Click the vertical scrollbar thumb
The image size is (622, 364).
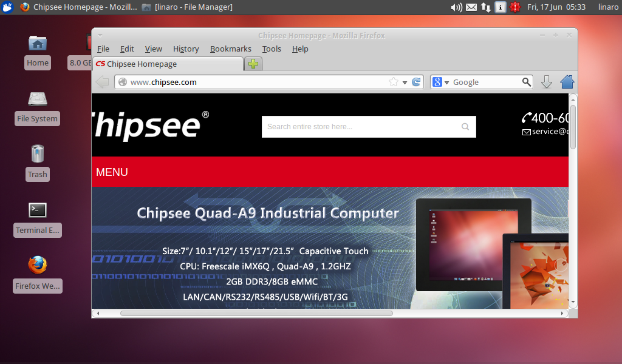tap(573, 127)
